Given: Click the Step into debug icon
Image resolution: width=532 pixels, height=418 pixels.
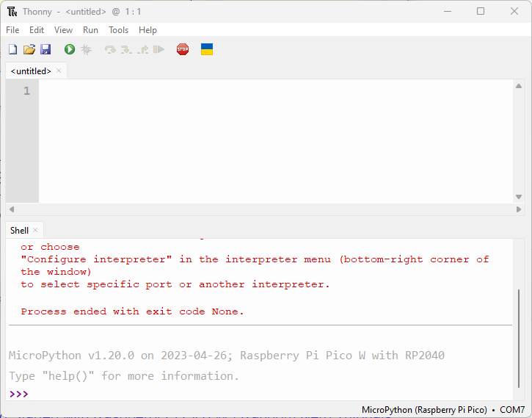Looking at the screenshot, I should click(x=126, y=49).
